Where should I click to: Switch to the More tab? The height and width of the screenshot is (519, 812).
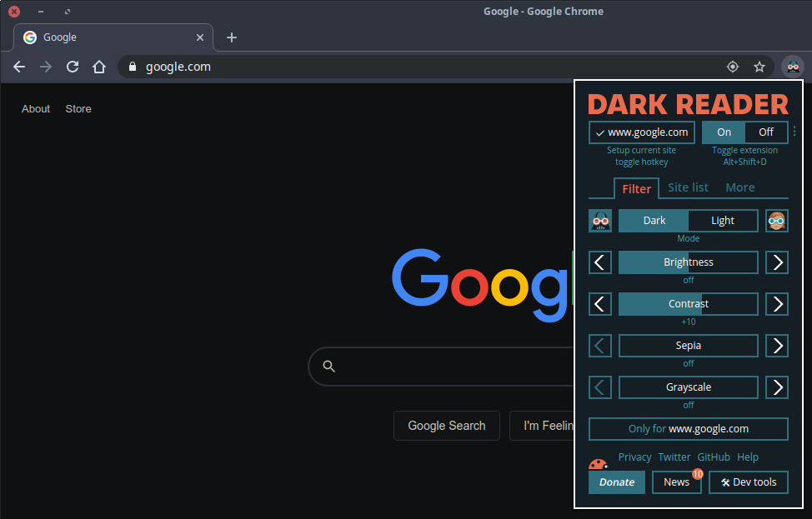(740, 187)
